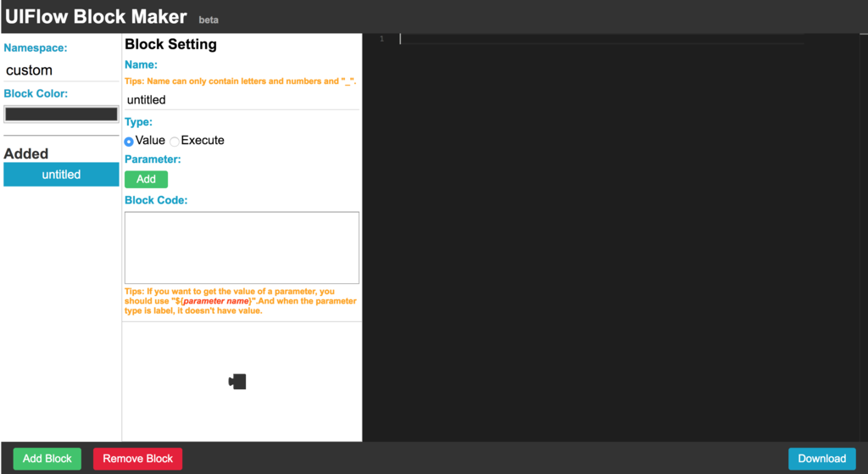
Task: Click the Block Setting heading
Action: click(170, 44)
